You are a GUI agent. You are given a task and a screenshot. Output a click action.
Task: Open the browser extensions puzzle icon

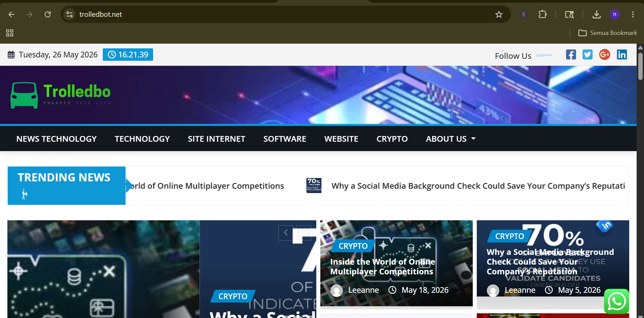[542, 14]
